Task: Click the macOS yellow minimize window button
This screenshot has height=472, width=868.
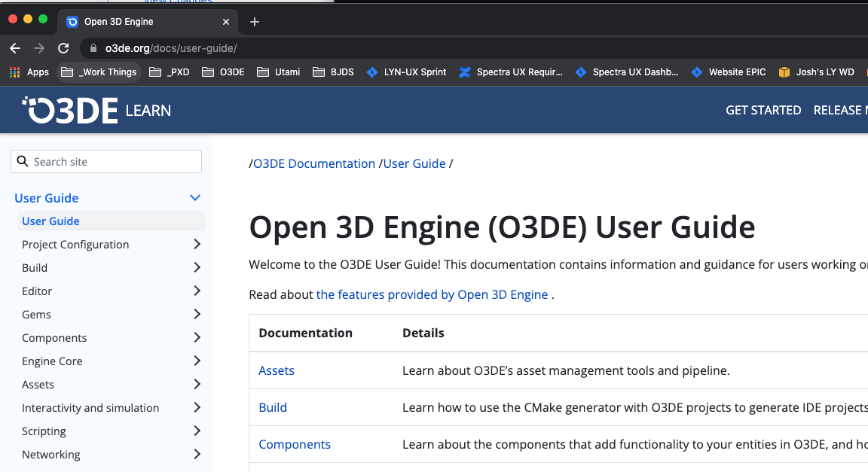Action: pyautogui.click(x=28, y=20)
